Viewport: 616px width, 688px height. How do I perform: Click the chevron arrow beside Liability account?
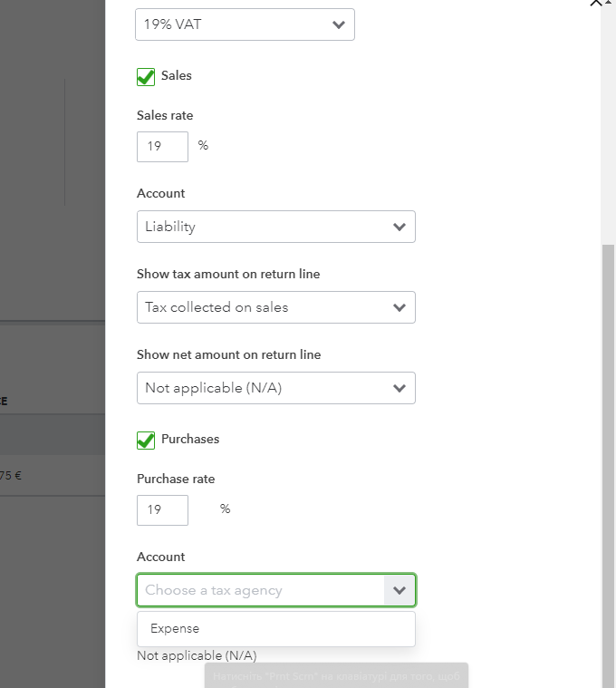(x=399, y=227)
